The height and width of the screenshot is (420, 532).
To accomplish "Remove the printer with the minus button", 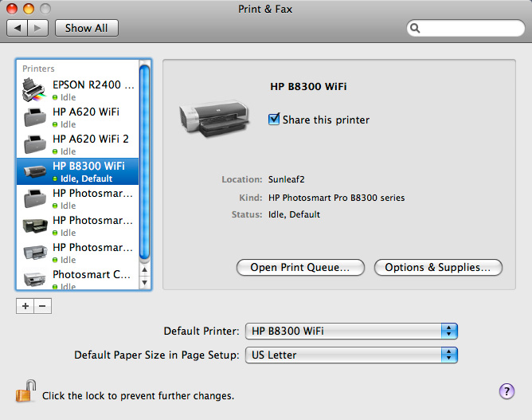I will 43,306.
